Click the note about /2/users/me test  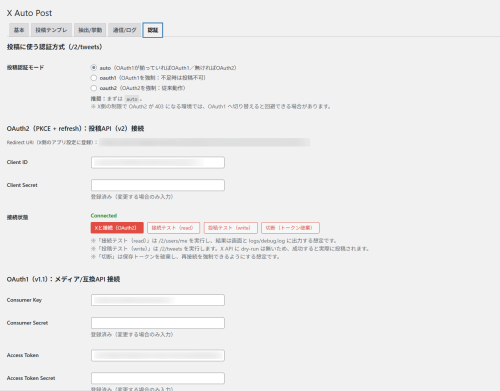(214, 241)
